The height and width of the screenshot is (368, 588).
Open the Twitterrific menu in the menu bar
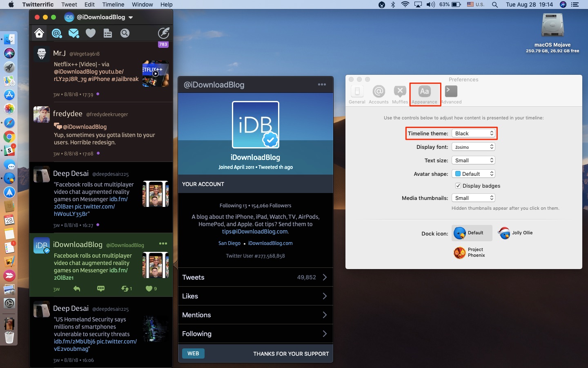point(38,4)
